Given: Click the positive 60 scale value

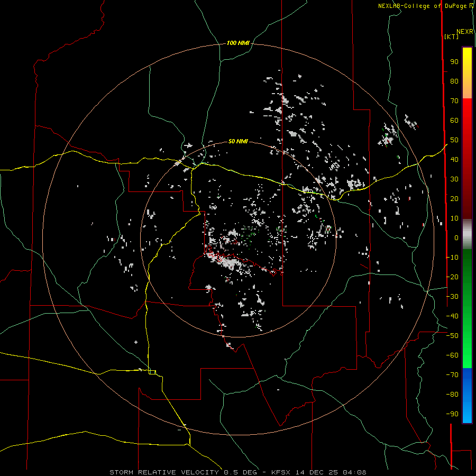Looking at the screenshot, I should click(454, 121).
